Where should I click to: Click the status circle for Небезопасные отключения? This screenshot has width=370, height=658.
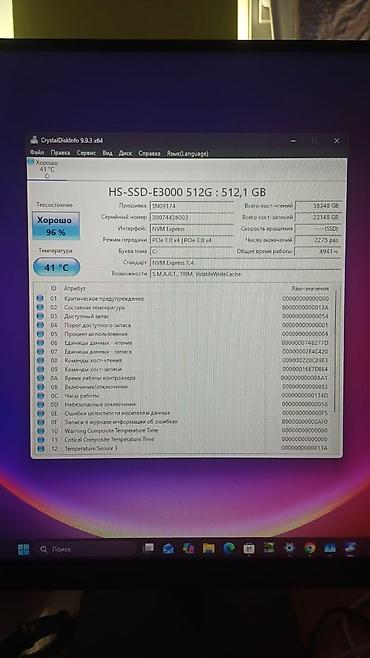click(x=40, y=404)
